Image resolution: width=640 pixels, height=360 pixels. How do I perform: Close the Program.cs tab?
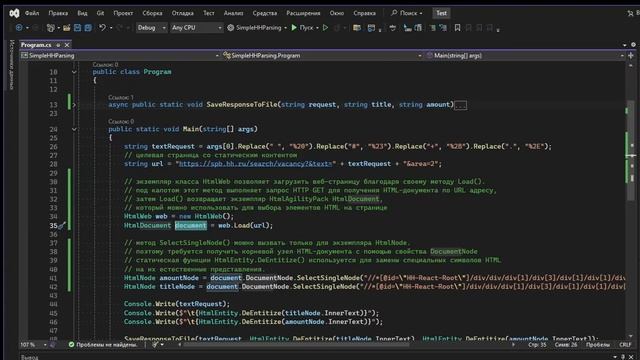[x=67, y=45]
